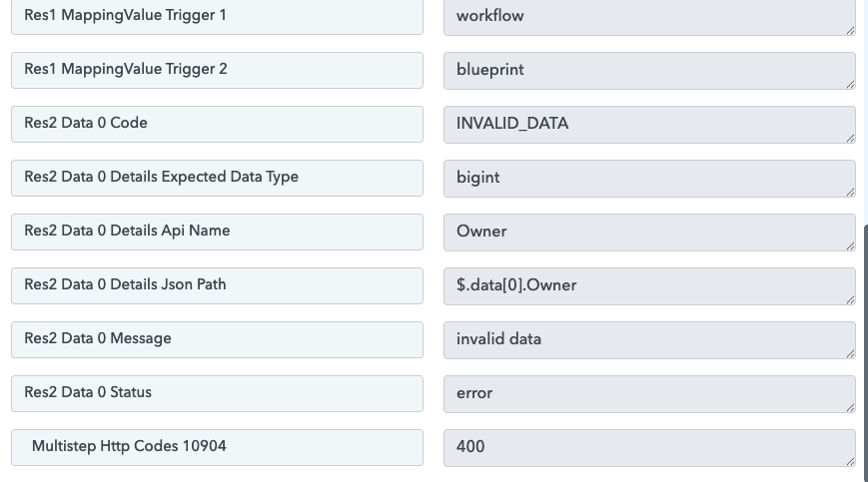This screenshot has height=482, width=868.
Task: Select the '400' value text area
Action: pos(648,448)
